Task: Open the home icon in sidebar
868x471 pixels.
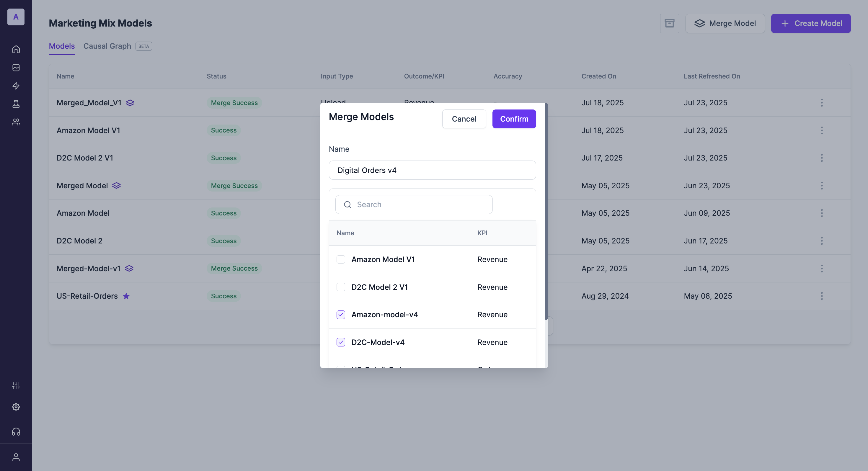Action: tap(16, 49)
